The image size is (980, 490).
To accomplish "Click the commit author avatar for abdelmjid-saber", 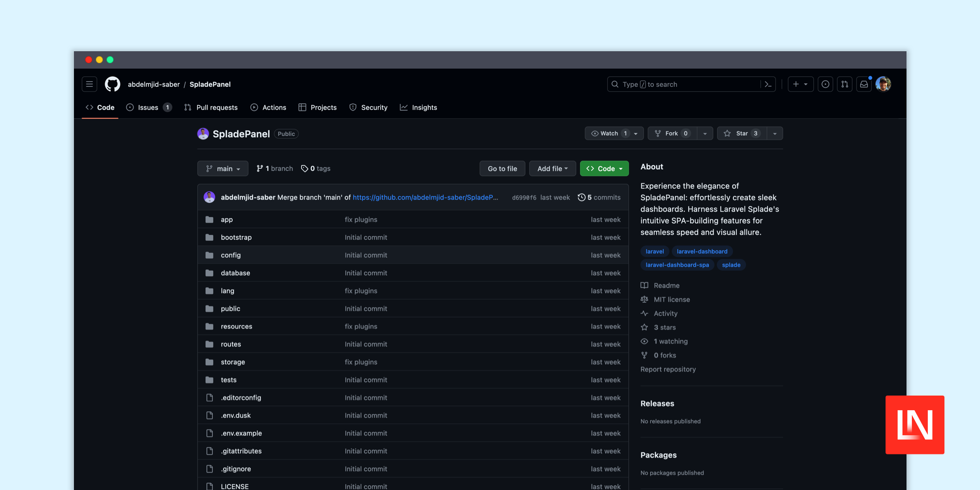I will point(209,197).
